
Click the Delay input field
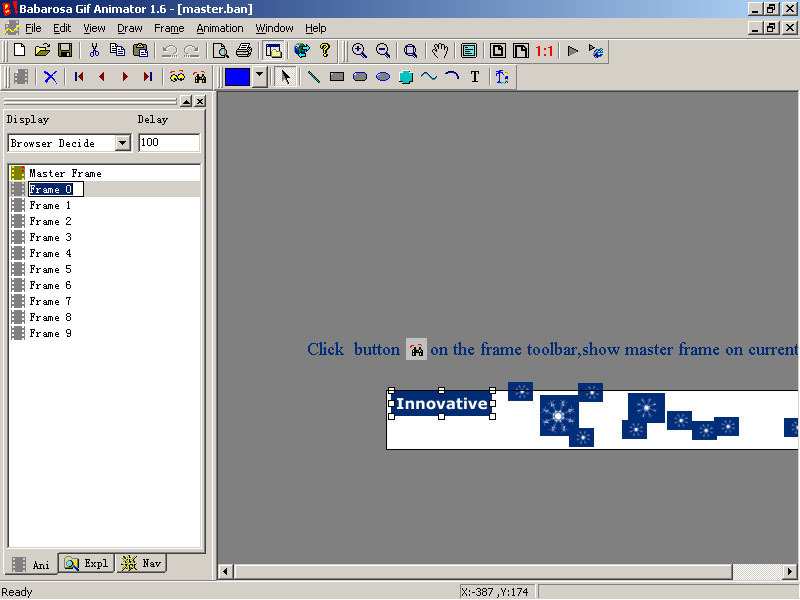[x=169, y=142]
